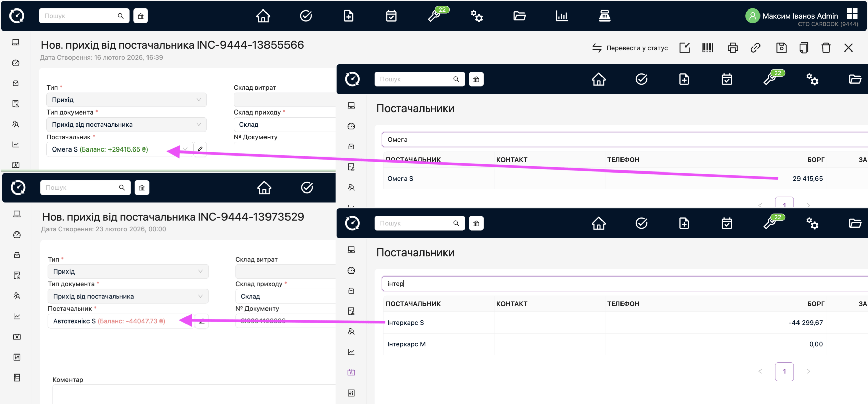This screenshot has width=868, height=404.
Task: Expand the top Тип dropdown showing Прихід
Action: pos(126,100)
